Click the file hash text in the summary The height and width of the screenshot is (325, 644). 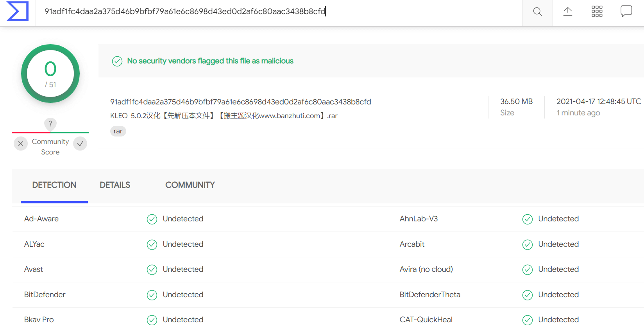tap(240, 102)
